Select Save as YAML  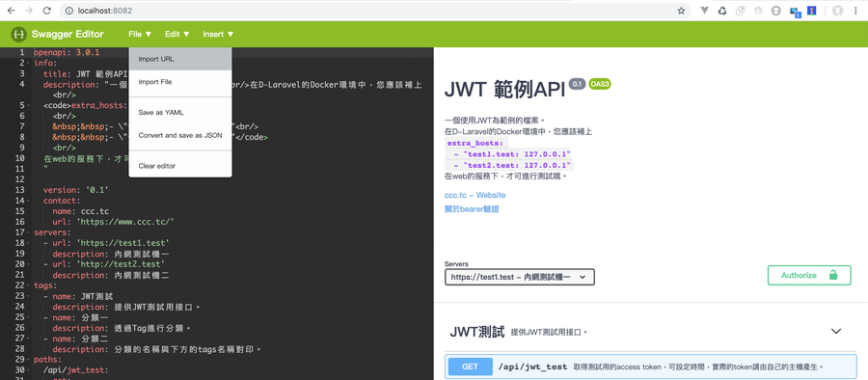pos(180,113)
